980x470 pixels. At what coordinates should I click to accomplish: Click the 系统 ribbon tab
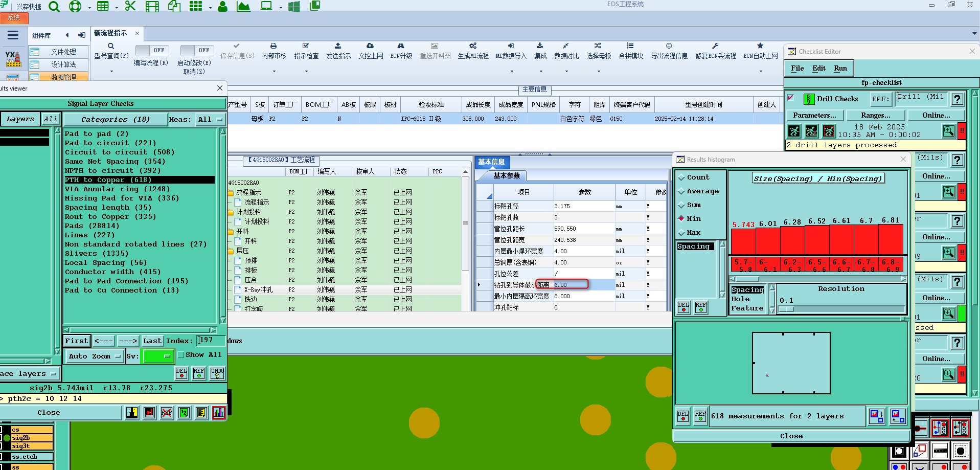tap(14, 18)
